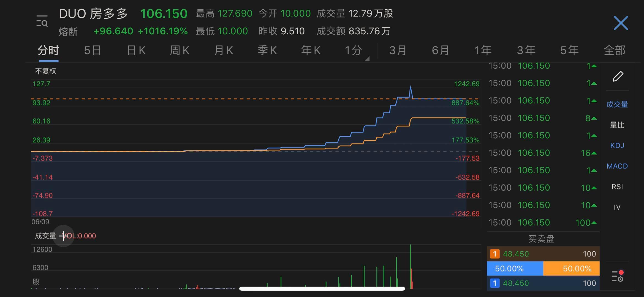Select the 3年 range
This screenshot has height=297, width=644.
coord(526,51)
